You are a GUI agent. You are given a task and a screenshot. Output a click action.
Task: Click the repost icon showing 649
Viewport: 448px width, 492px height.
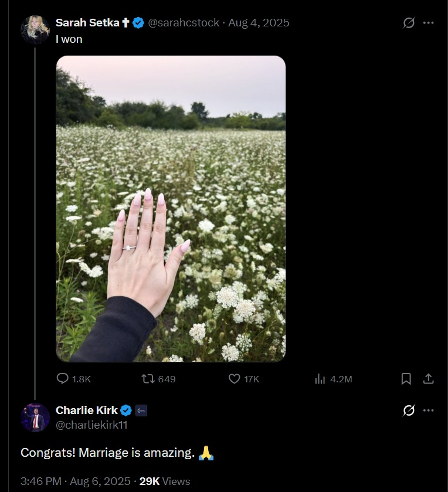point(148,379)
